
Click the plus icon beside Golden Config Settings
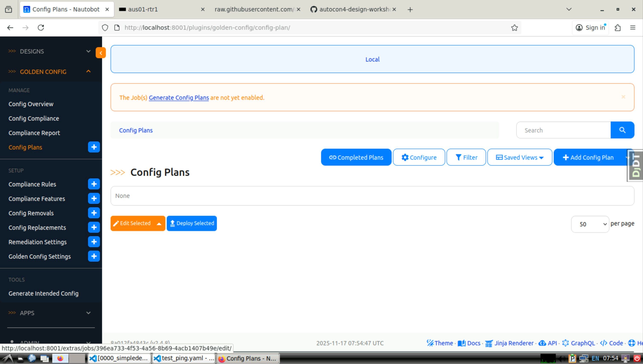coord(94,256)
